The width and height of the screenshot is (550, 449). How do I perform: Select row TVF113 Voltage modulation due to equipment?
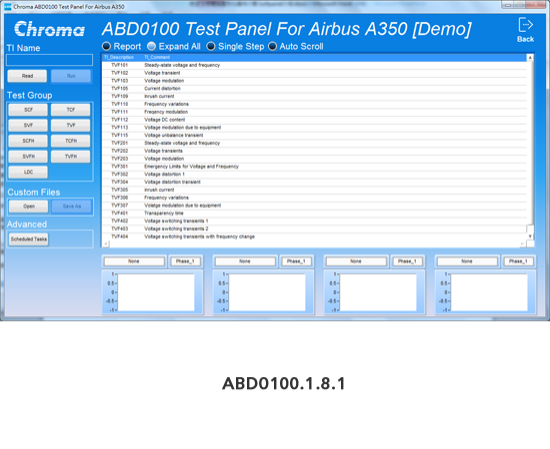(x=314, y=127)
